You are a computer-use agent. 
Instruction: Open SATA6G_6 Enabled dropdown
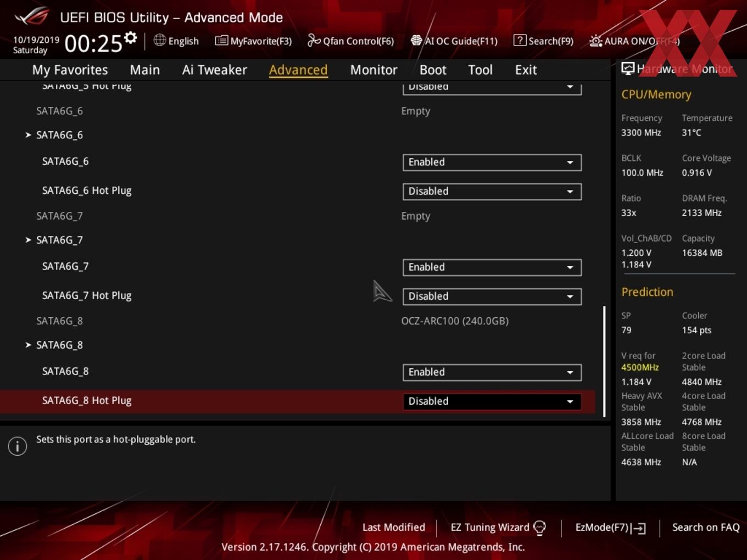pos(492,163)
